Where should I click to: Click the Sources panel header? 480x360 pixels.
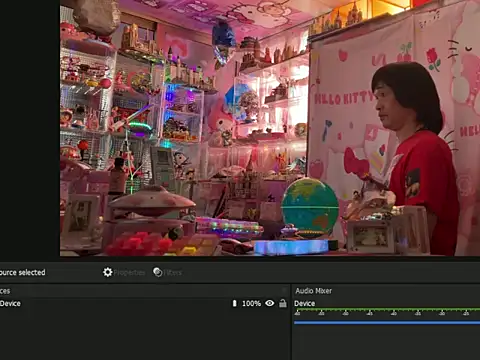[x=145, y=291]
